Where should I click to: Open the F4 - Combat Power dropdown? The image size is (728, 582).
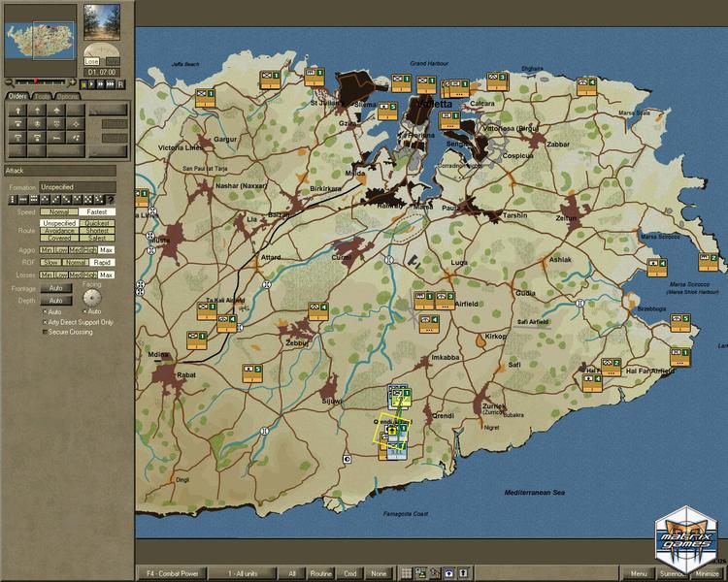tap(171, 573)
